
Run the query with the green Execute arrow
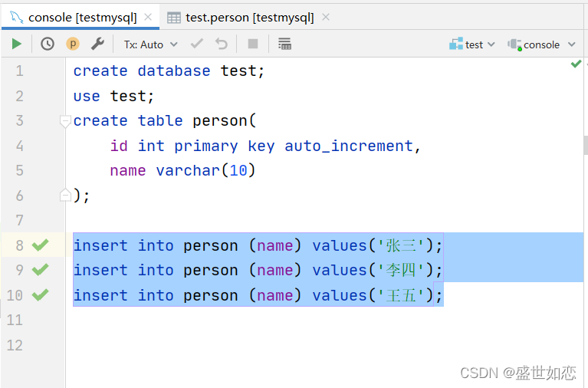[x=16, y=44]
